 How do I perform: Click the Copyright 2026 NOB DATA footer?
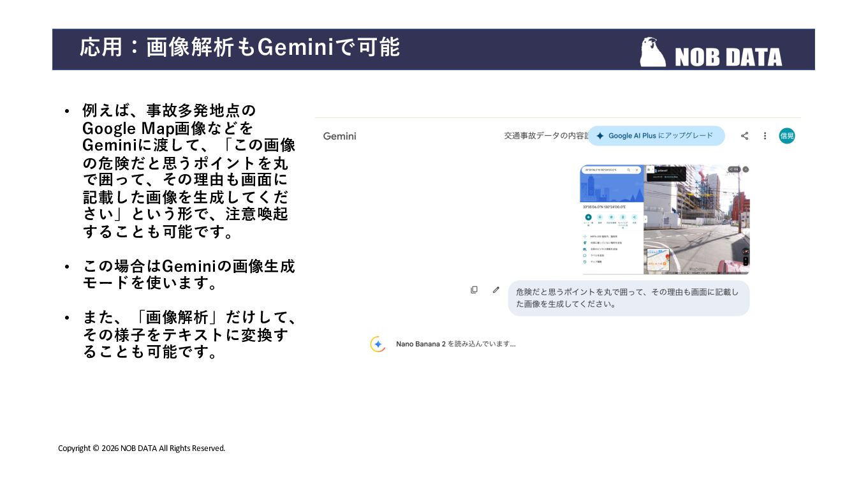click(142, 448)
